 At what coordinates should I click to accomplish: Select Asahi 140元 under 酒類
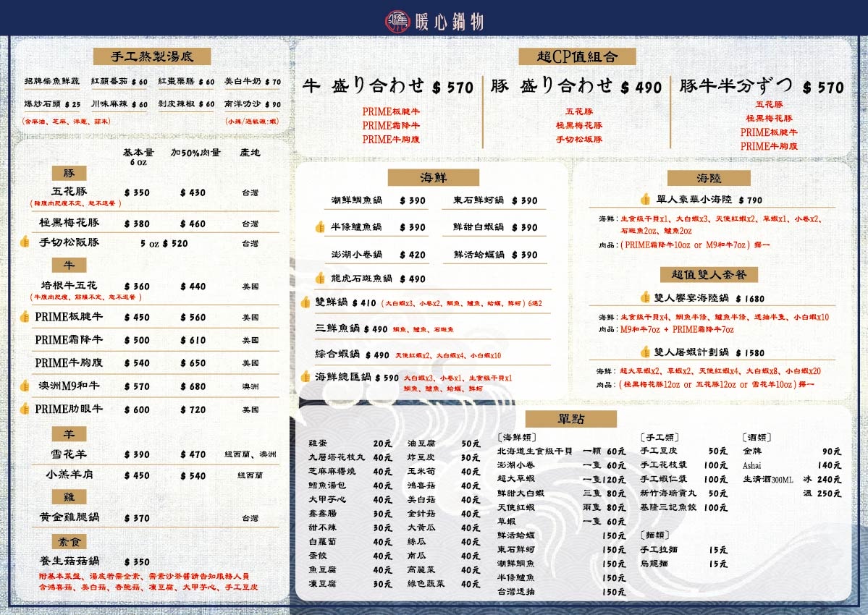coord(791,465)
